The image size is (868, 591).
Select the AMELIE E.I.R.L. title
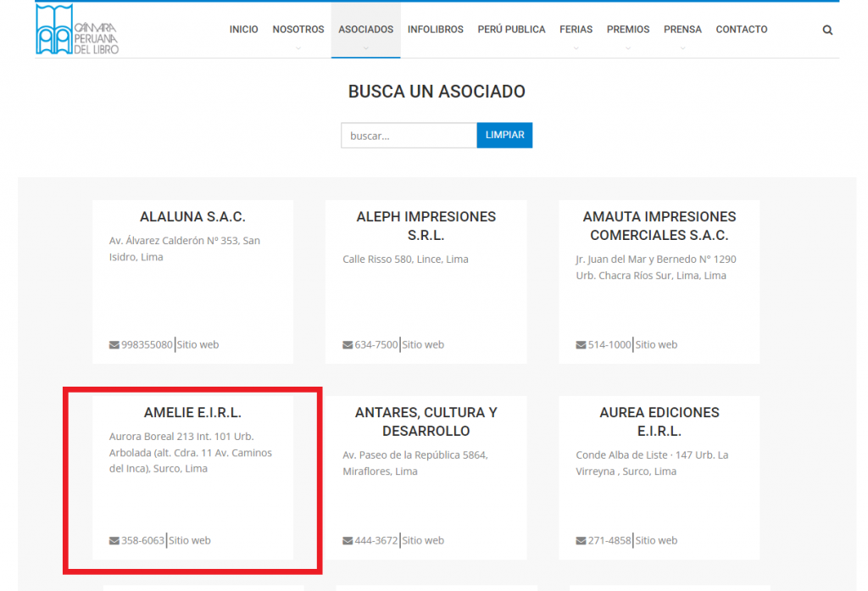[x=192, y=413]
